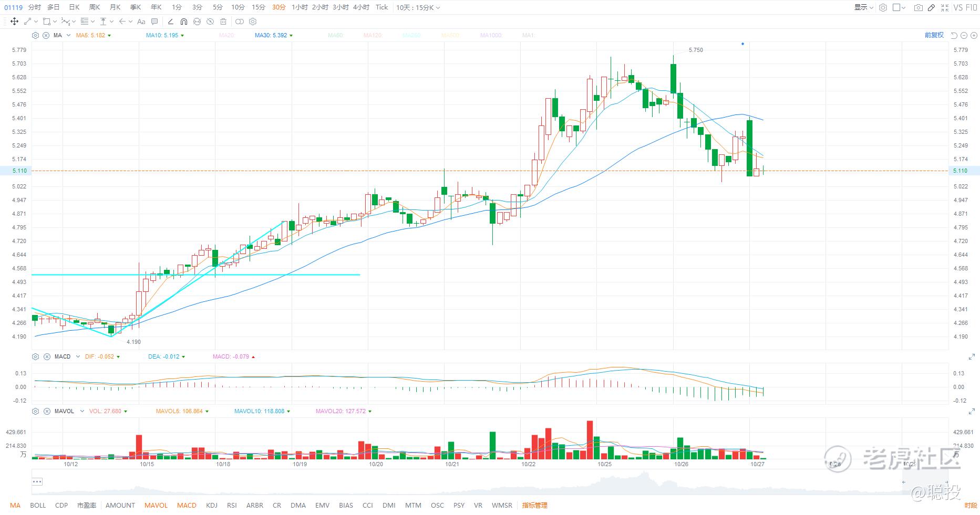Screen dimensions: 980x515
Task: Pick the measurement range tool
Action: 104,22
